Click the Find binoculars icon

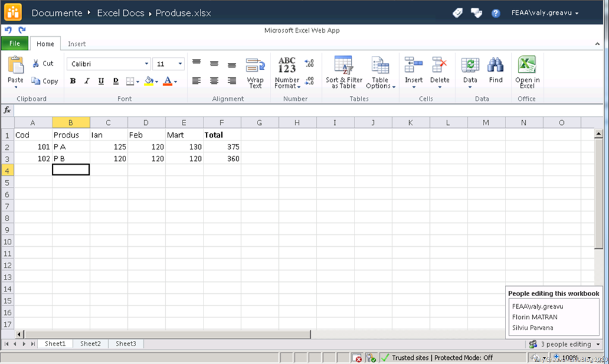tap(495, 65)
